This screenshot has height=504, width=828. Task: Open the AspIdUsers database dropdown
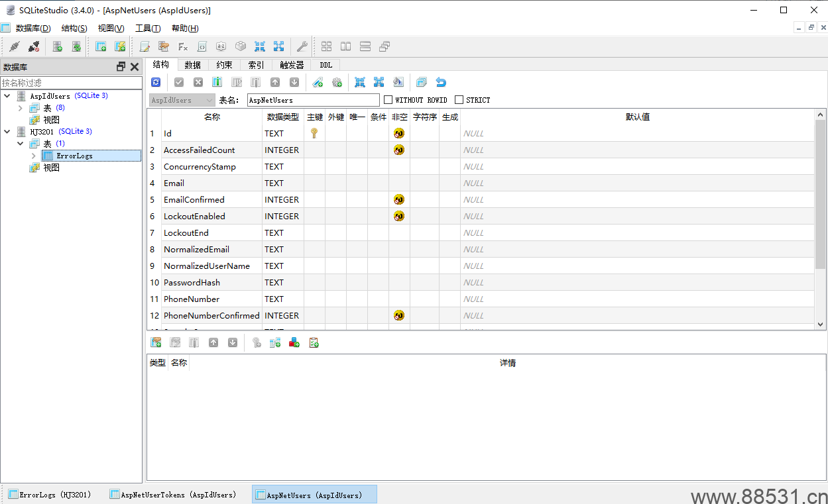[182, 100]
